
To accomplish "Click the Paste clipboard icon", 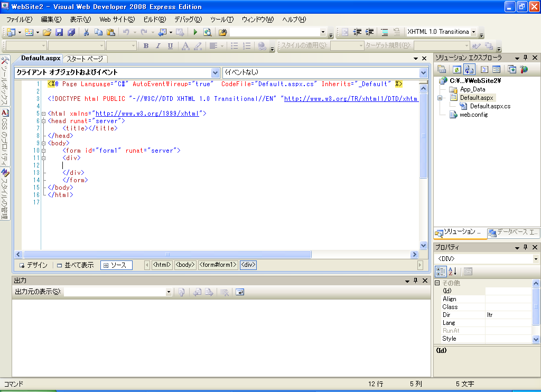I will 110,32.
